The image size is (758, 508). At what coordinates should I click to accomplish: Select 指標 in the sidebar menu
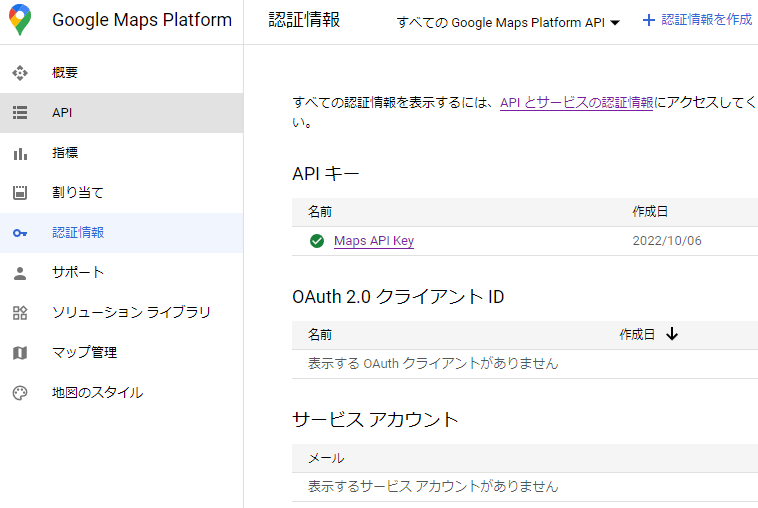click(x=65, y=153)
